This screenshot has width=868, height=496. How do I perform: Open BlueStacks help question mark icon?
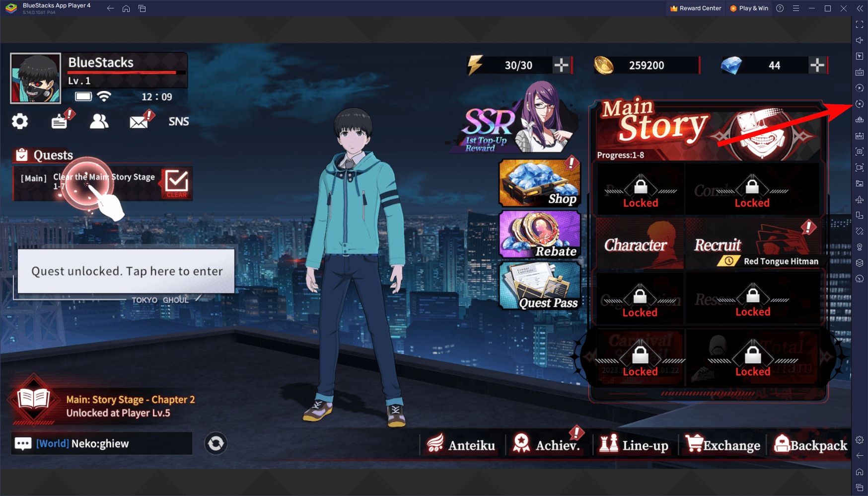coord(780,8)
